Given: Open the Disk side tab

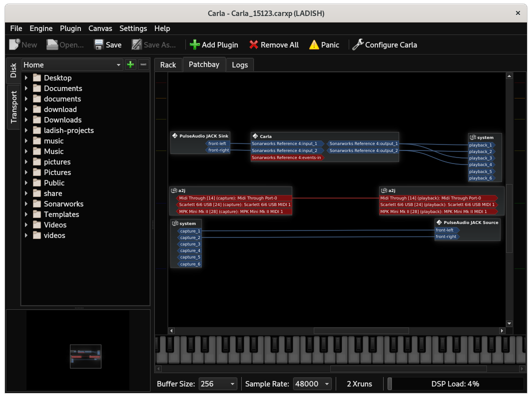Looking at the screenshot, I should pyautogui.click(x=13, y=70).
